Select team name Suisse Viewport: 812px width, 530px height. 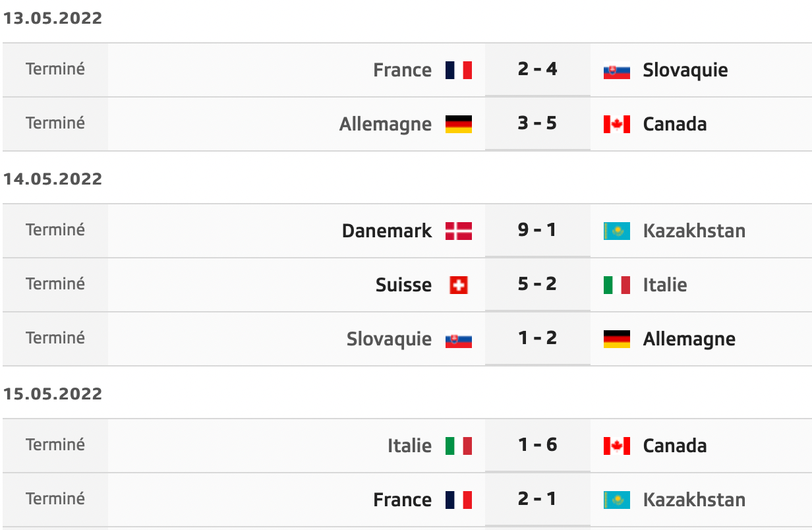(404, 285)
